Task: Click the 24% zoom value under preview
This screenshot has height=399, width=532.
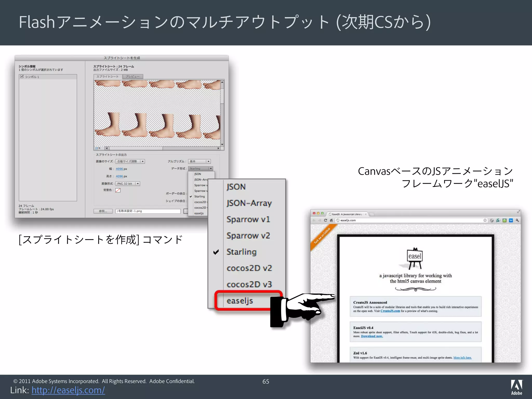Action: click(97, 148)
